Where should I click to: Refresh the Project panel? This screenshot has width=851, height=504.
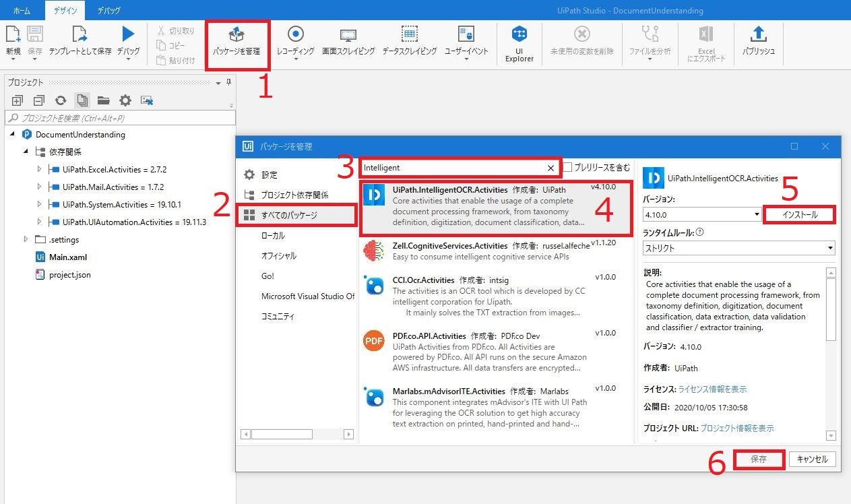click(61, 100)
